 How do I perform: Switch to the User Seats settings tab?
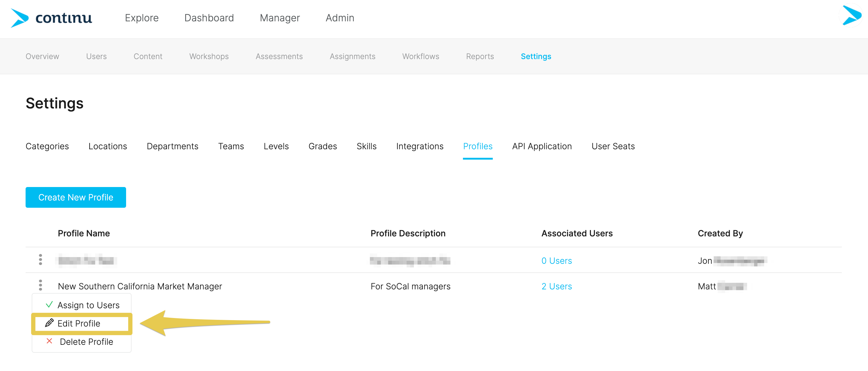[x=613, y=146]
